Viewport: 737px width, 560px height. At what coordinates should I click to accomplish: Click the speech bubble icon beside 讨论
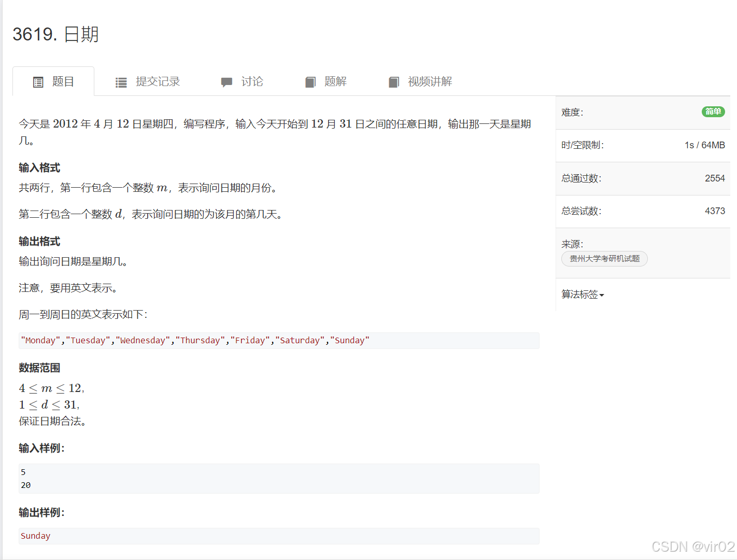tap(227, 82)
